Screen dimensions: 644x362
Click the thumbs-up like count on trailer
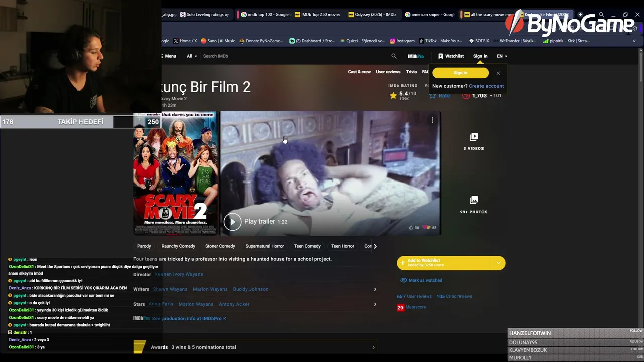click(414, 228)
